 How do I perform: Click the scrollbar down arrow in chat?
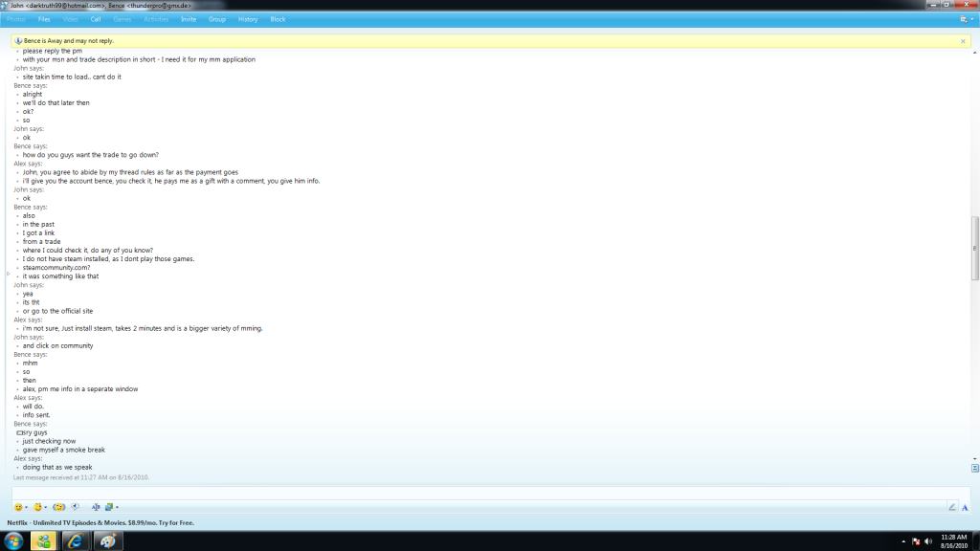pos(975,458)
